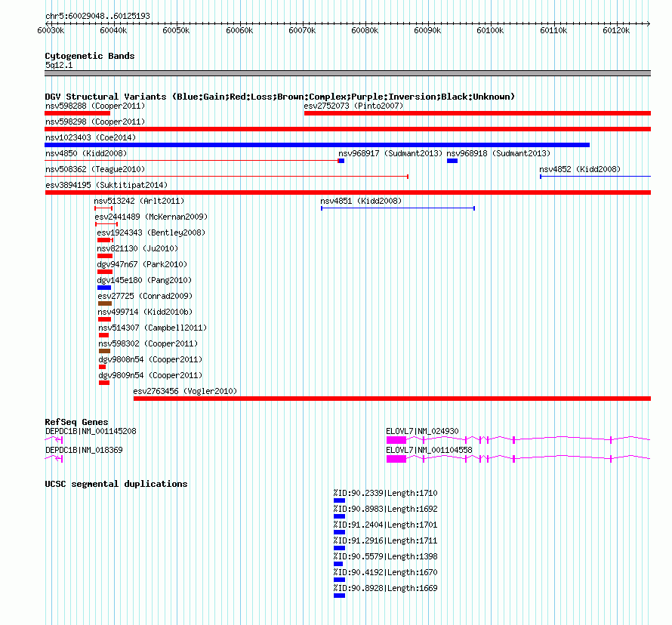Click the brown esv27725 (Conrad2009) block

point(105,303)
